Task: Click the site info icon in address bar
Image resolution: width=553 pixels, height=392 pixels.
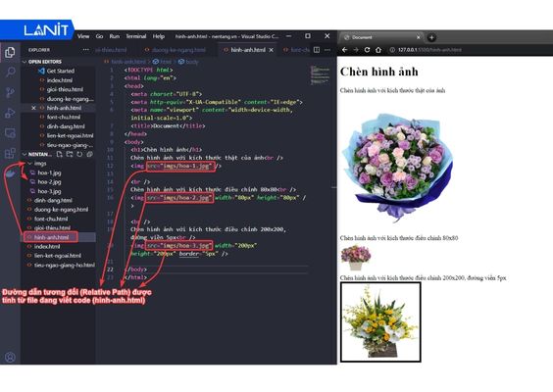Action: click(392, 50)
